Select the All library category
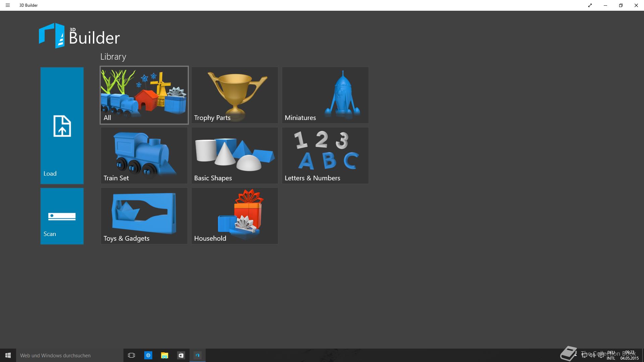Screen dimensions: 644x362 [144, 95]
